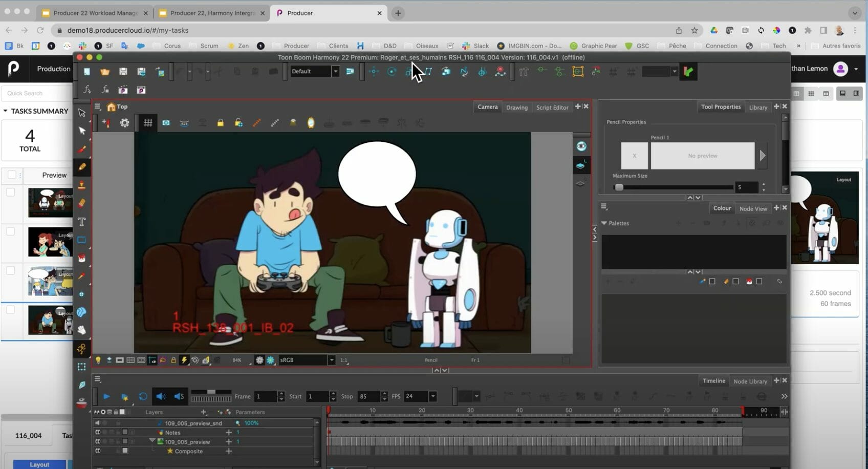The image size is (868, 469).
Task: Check the second task row checkbox in Producer
Action: 10,231
